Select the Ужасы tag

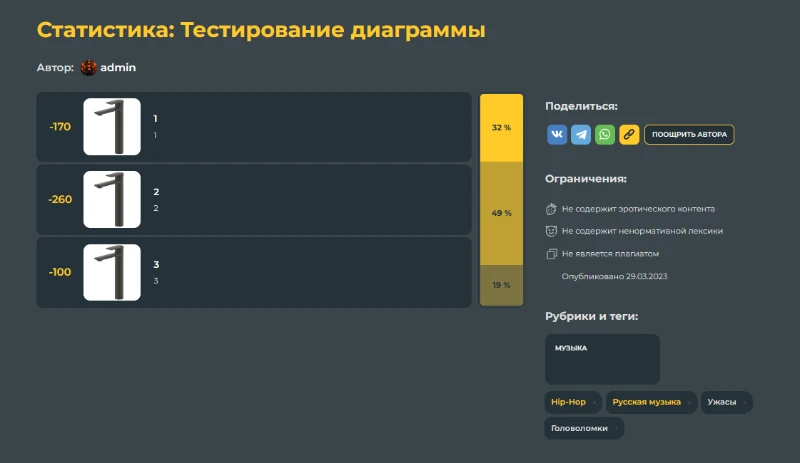point(727,402)
